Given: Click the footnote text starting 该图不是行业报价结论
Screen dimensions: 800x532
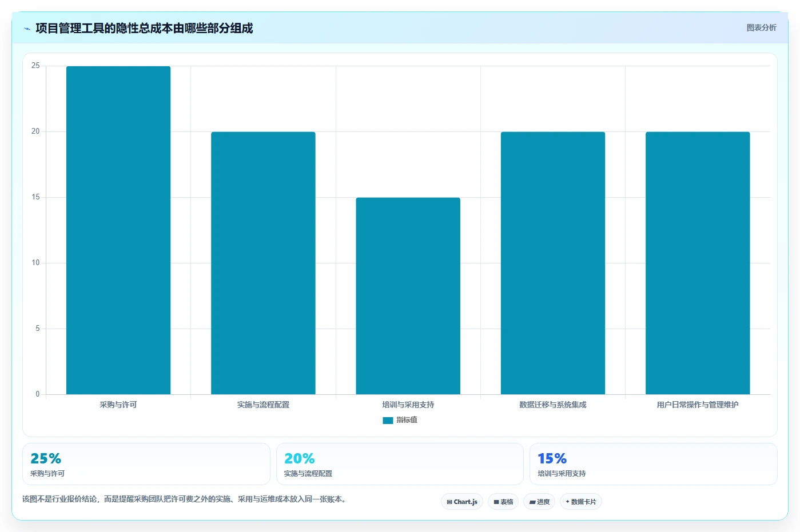Looking at the screenshot, I should coord(184,499).
